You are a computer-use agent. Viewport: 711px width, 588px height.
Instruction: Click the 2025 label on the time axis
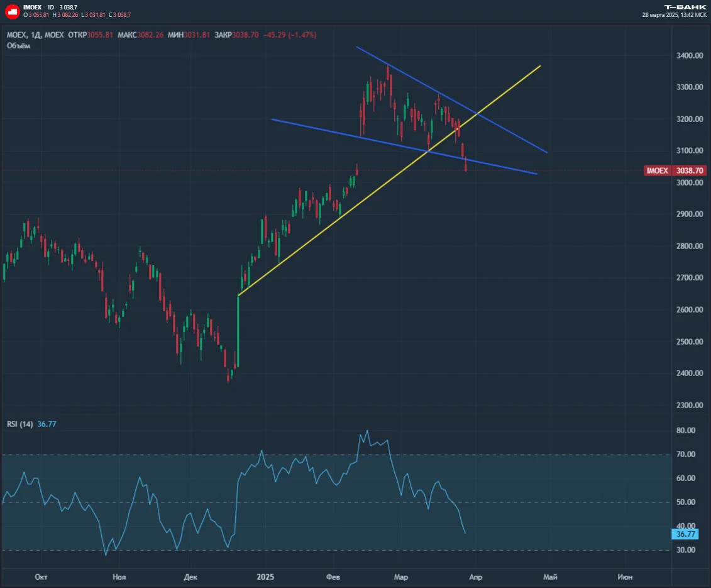pos(265,577)
